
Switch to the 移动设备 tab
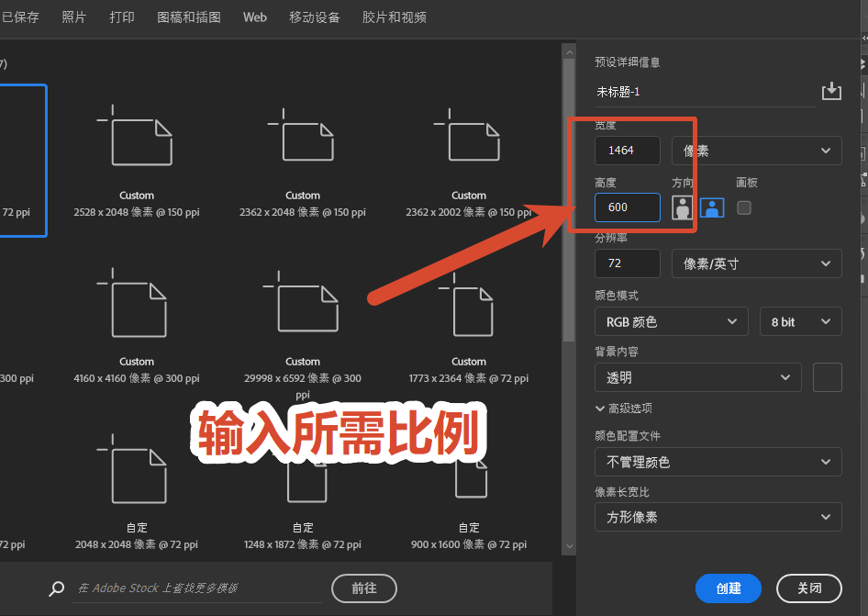315,17
